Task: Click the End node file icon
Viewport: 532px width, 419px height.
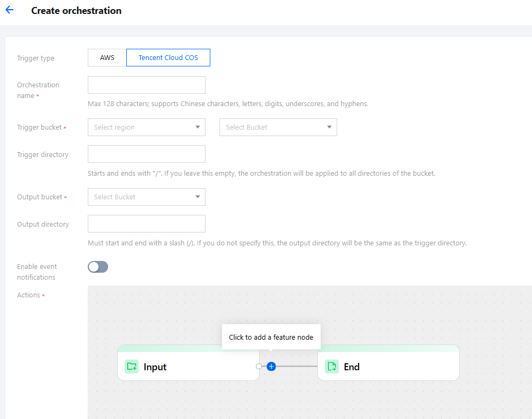Action: tap(332, 366)
